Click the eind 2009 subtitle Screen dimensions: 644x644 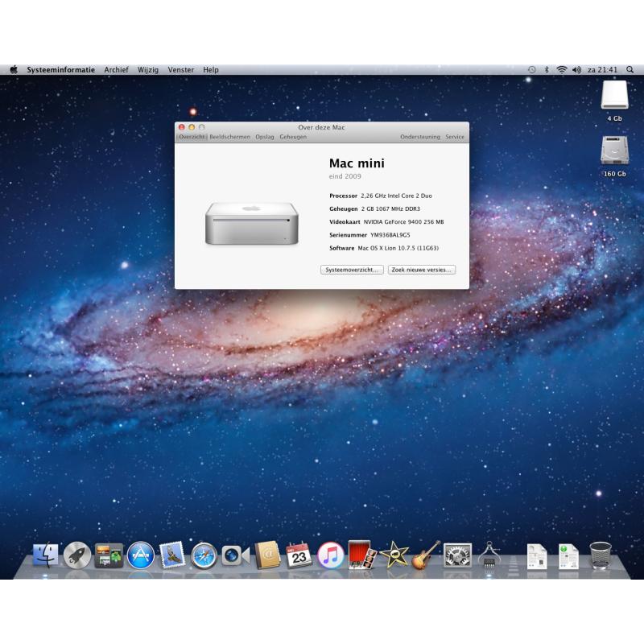click(345, 176)
